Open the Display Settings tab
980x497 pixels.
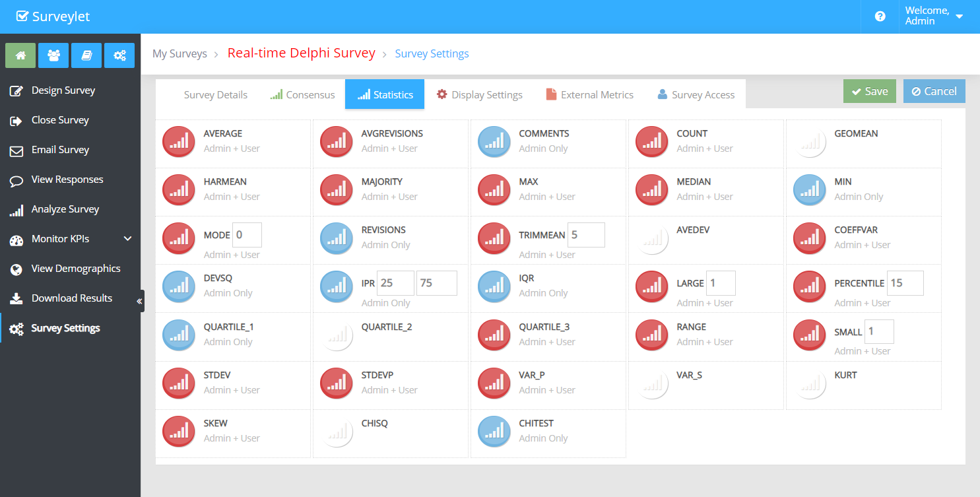click(480, 94)
